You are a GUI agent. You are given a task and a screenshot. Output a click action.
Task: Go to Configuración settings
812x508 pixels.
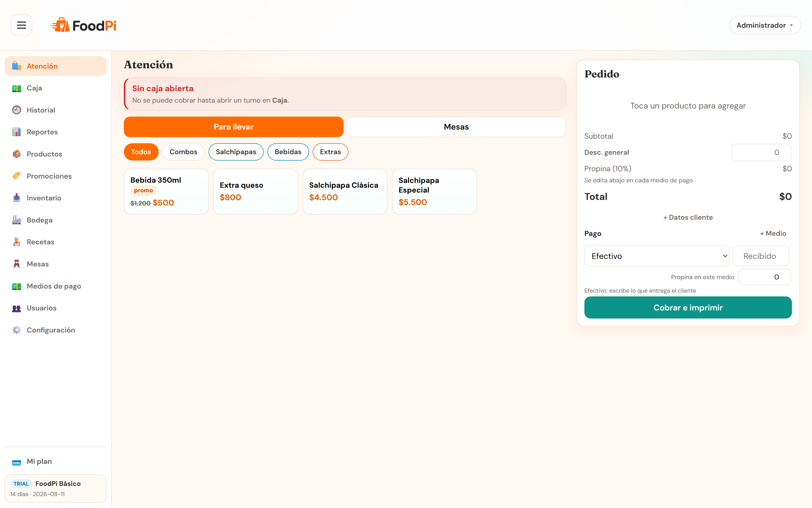click(x=51, y=330)
